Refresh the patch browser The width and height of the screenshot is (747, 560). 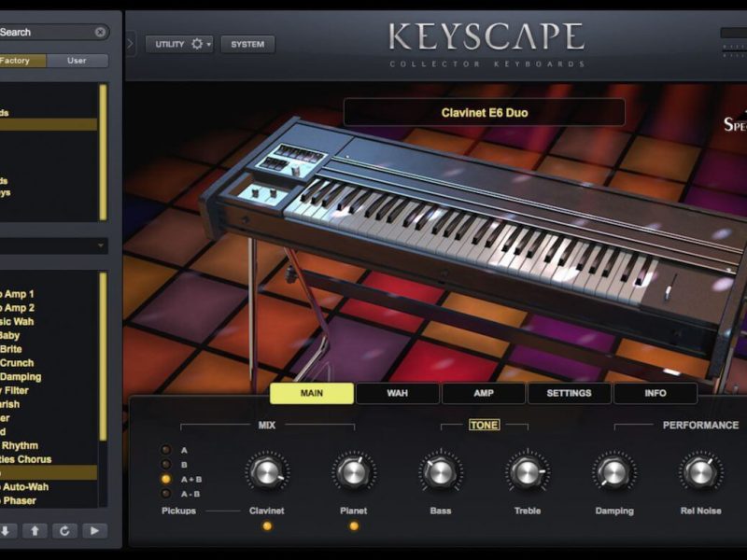[64, 530]
